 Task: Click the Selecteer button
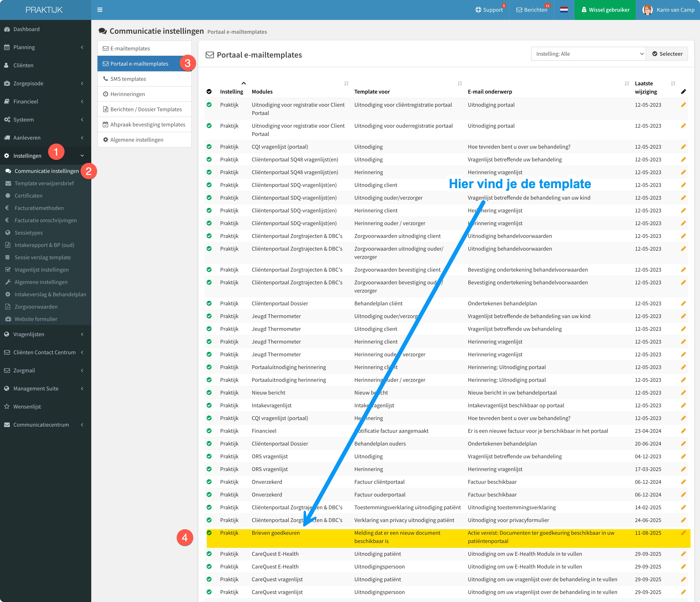[667, 54]
